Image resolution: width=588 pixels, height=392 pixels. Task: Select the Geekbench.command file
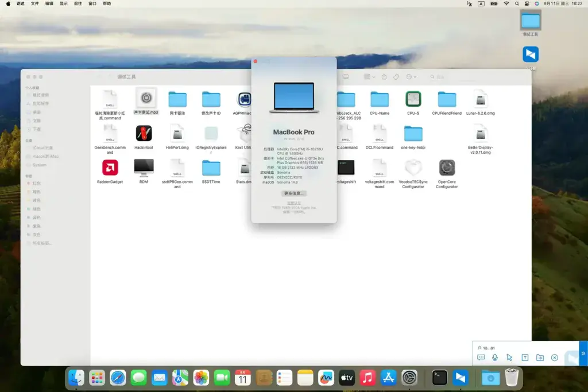click(110, 134)
